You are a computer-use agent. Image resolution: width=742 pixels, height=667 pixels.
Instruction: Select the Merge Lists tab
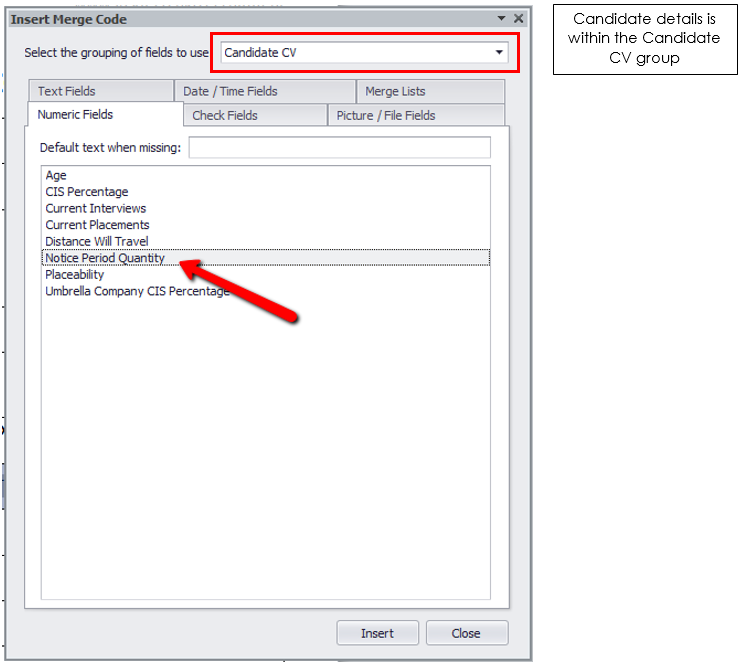(395, 91)
